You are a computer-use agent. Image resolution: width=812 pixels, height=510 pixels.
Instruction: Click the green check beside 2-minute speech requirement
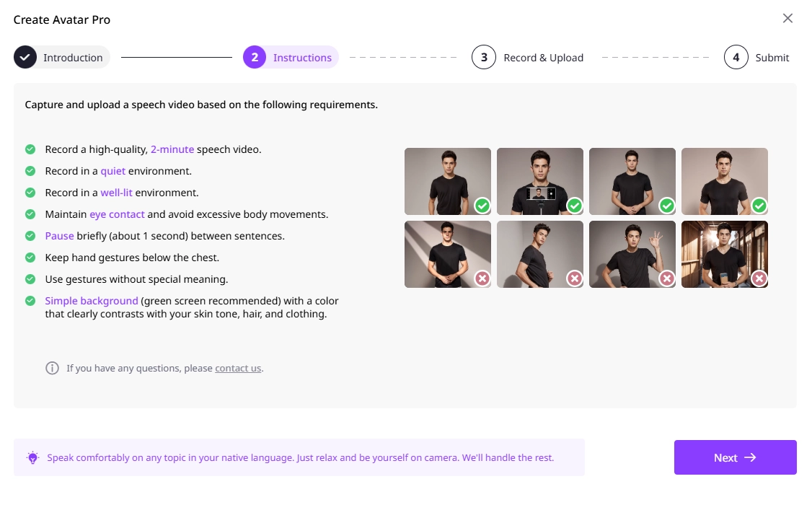(30, 149)
